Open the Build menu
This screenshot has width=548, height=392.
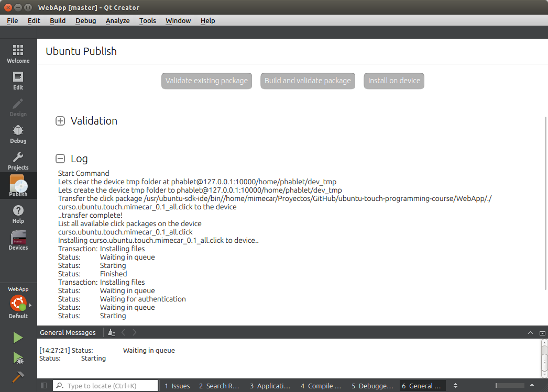pos(58,20)
